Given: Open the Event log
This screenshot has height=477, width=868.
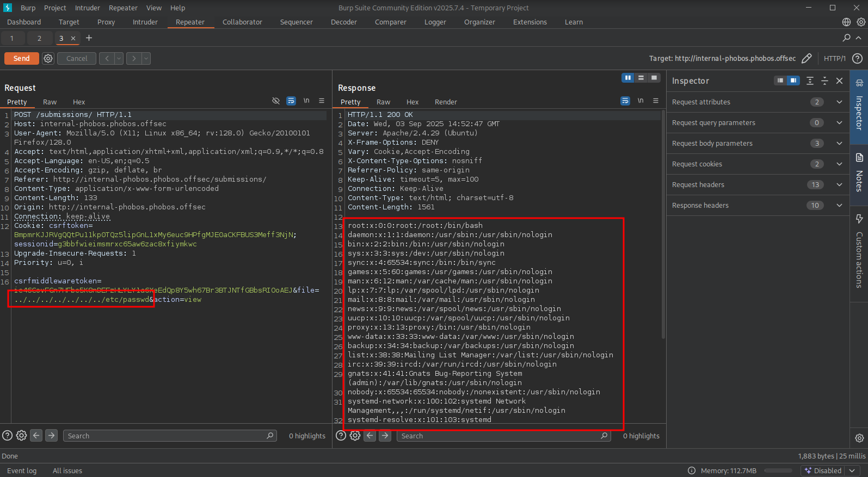Looking at the screenshot, I should click(x=22, y=471).
